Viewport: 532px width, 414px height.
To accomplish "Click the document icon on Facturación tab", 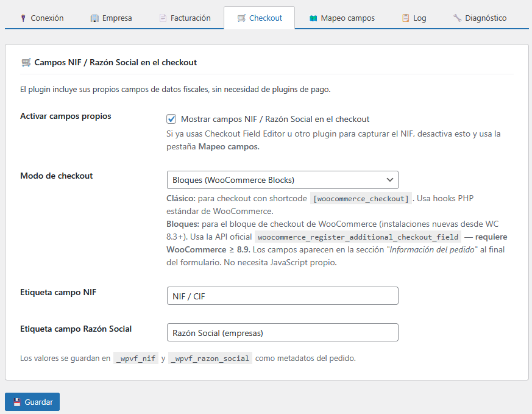I will coord(163,18).
